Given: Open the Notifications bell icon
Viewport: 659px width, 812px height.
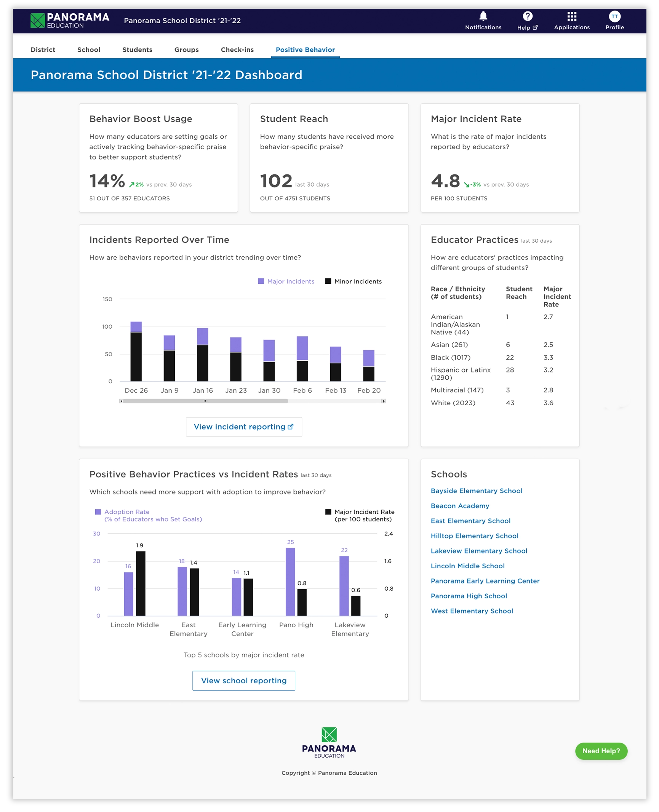Looking at the screenshot, I should [x=483, y=16].
